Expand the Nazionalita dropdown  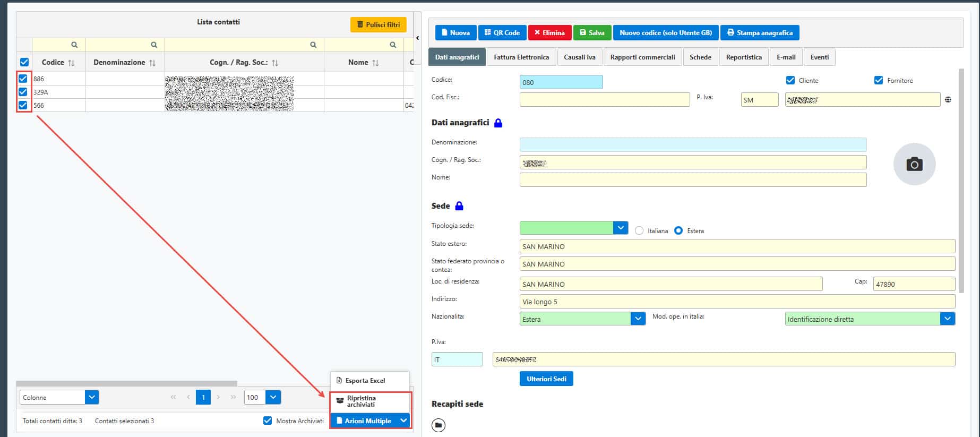coord(638,319)
